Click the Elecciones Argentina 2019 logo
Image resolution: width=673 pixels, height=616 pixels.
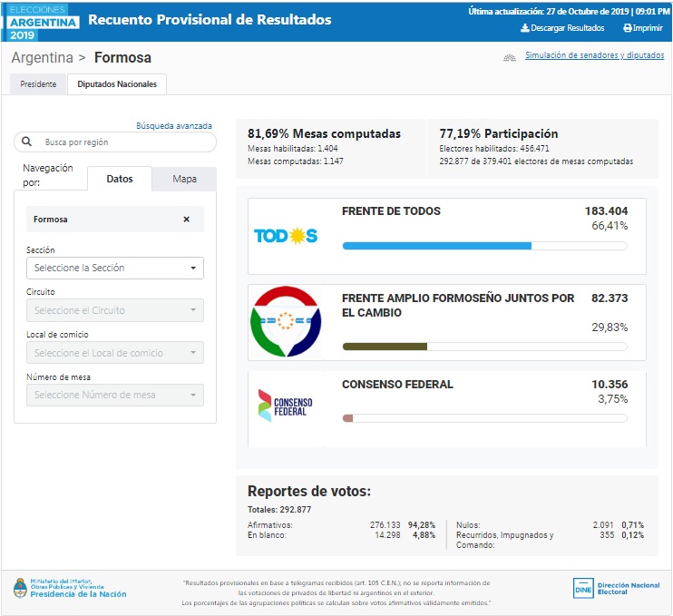(43, 23)
